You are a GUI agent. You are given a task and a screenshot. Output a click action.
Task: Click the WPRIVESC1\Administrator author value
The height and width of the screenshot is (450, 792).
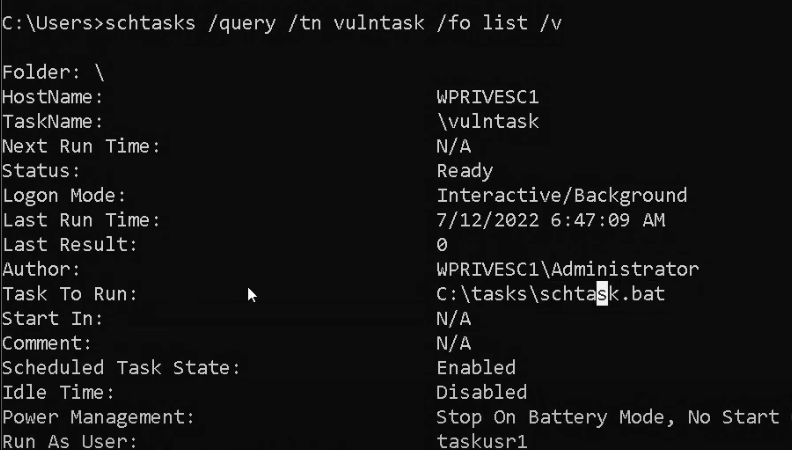pos(567,269)
